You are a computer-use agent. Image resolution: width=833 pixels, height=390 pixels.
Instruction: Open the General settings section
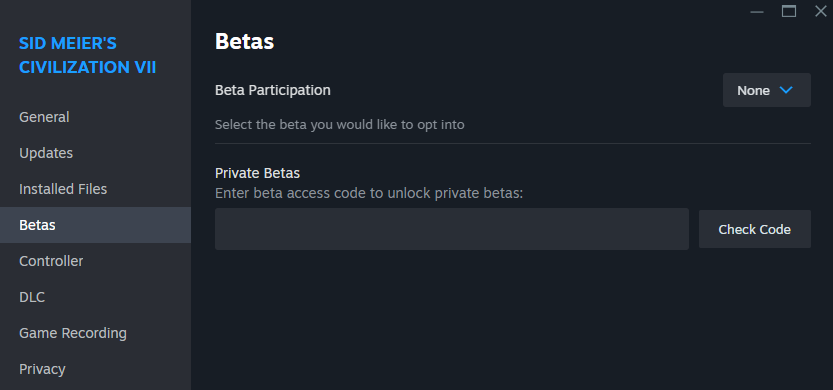pos(95,117)
